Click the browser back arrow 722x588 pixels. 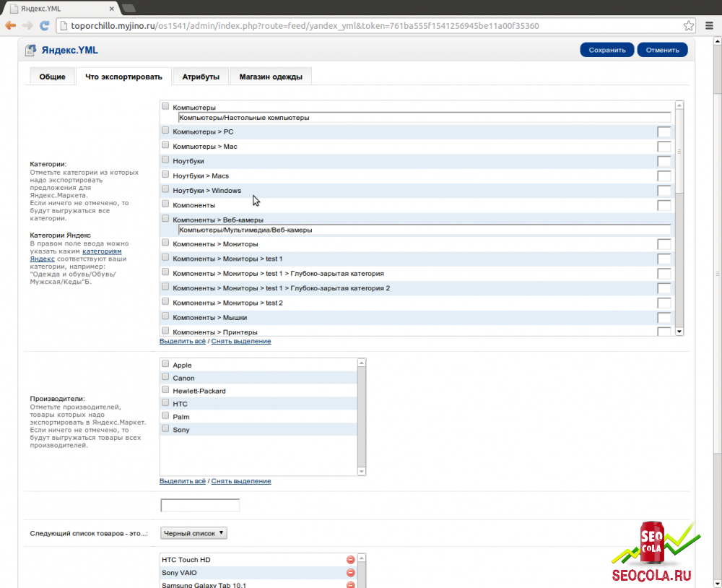11,25
